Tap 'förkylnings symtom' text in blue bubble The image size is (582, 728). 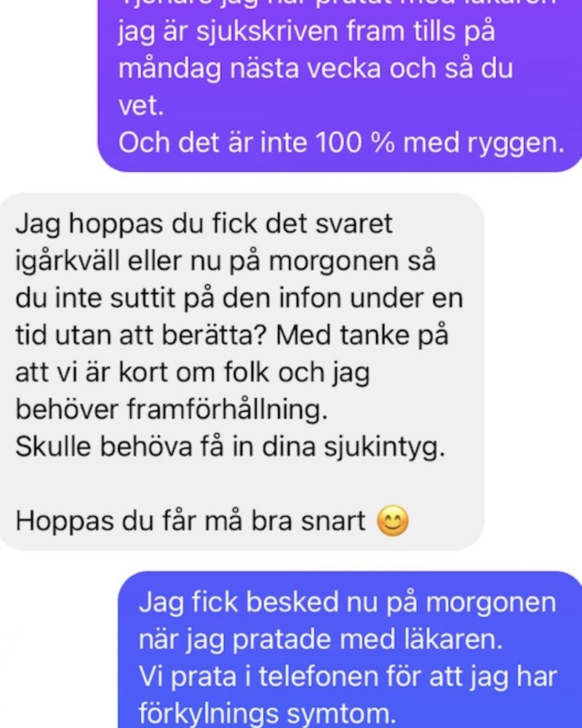[x=266, y=714]
